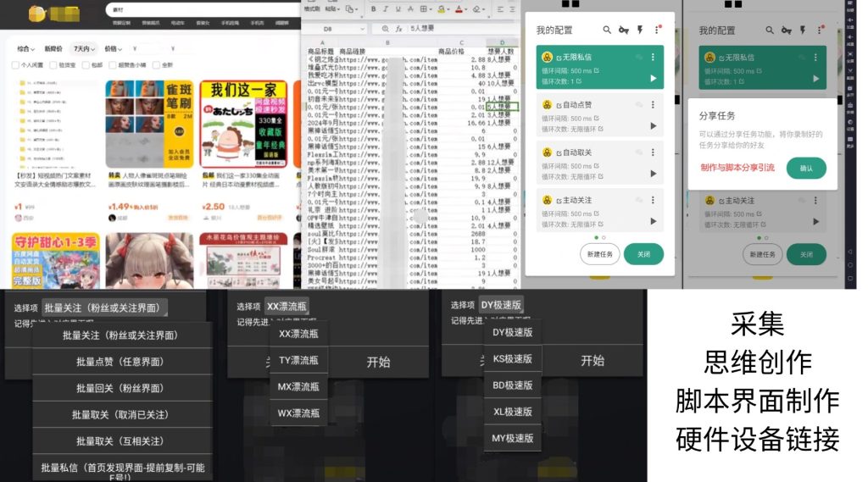Click green 关闭 in the undimmed panel
This screenshot has height=482, width=868.
(643, 254)
